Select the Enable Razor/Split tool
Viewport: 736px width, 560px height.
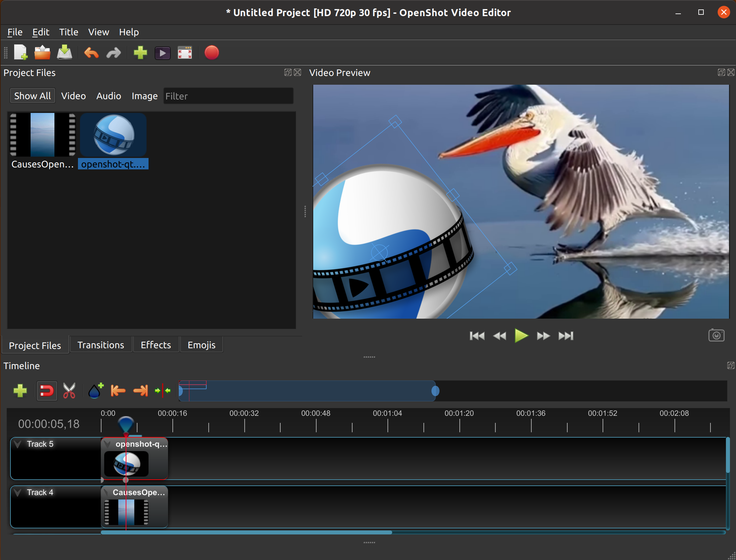[x=69, y=390]
